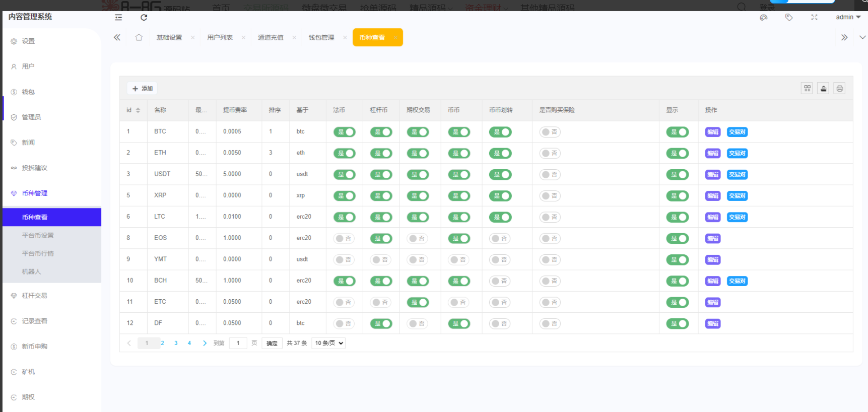Click the 添加 button
Screen dimensions: 868x412
(x=142, y=89)
